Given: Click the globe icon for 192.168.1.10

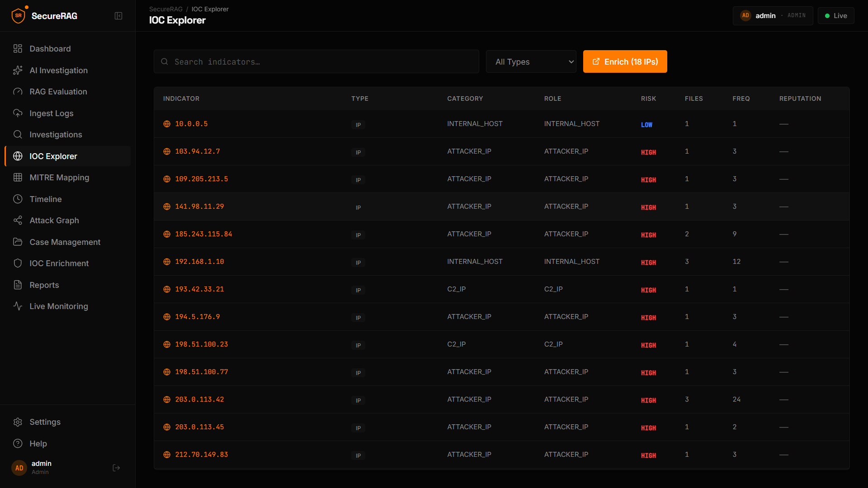Looking at the screenshot, I should 167,262.
